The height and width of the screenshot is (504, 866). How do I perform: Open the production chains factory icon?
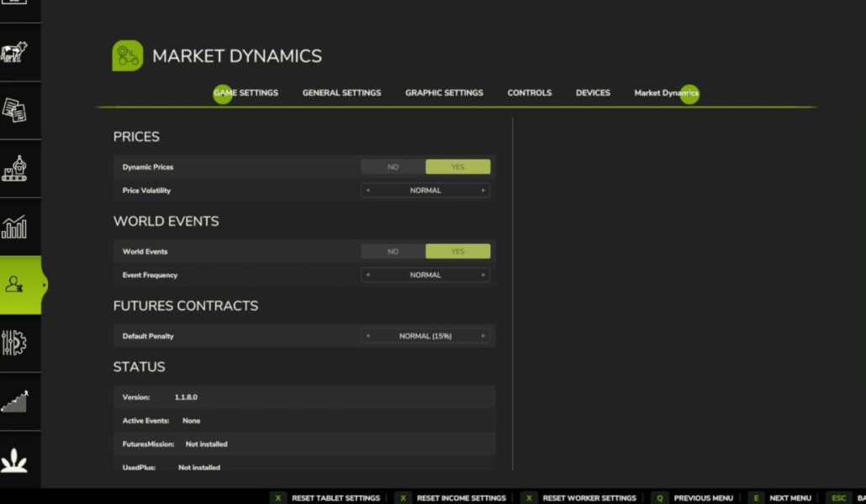(14, 168)
